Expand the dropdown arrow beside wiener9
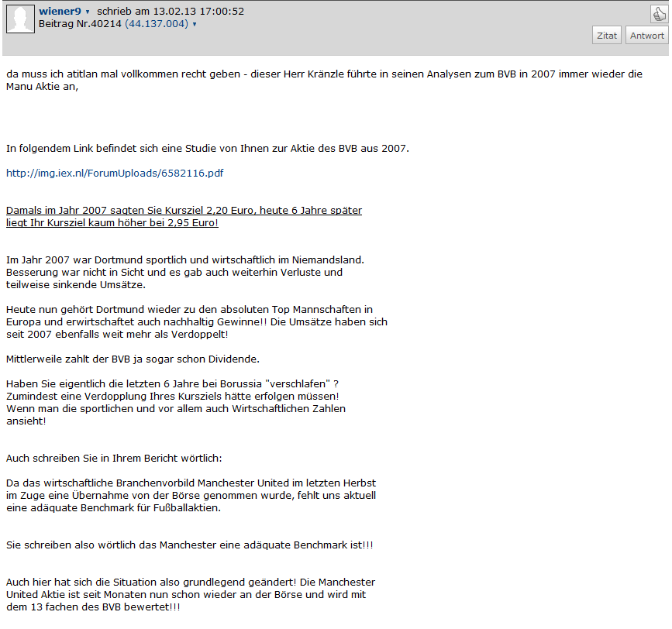672x629 pixels. click(x=88, y=12)
